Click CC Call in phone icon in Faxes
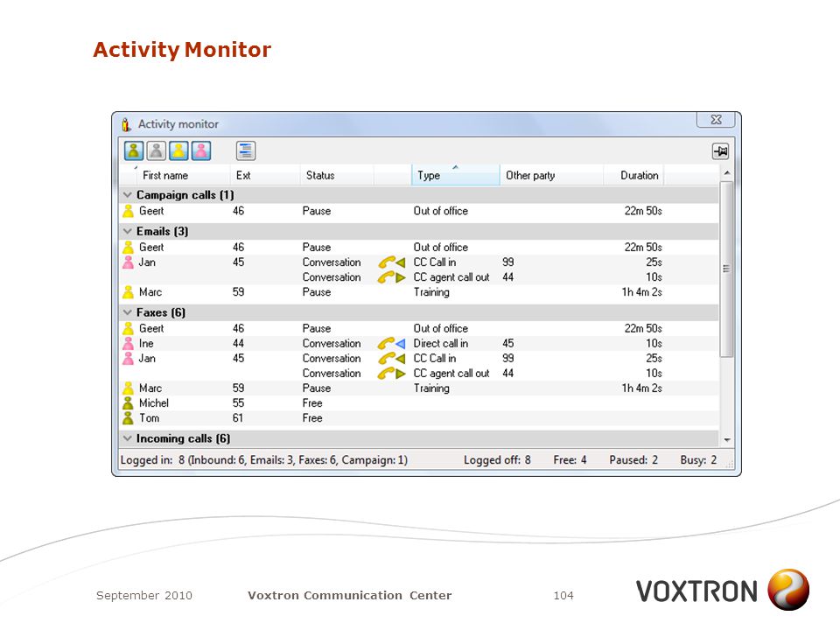Image resolution: width=840 pixels, height=630 pixels. pos(392,359)
